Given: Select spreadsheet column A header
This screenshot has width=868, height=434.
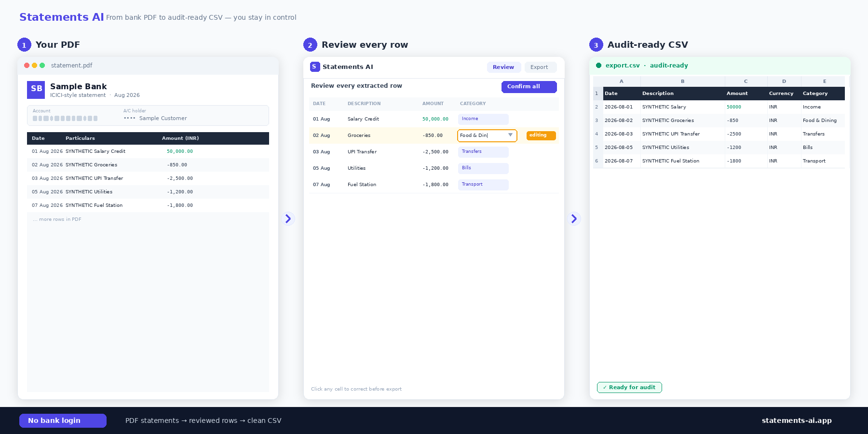Looking at the screenshot, I should [x=622, y=81].
